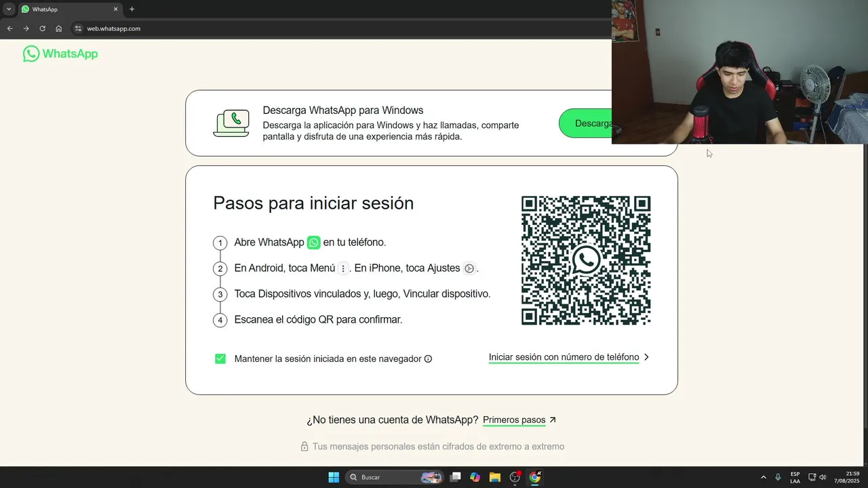Open site information icon in address bar
868x488 pixels.
tap(78, 28)
